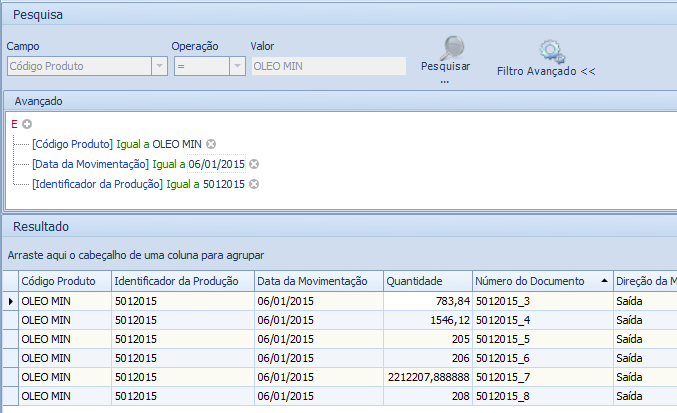This screenshot has width=677, height=413.
Task: Remove the Código Produto filter condition
Action: tap(211, 144)
